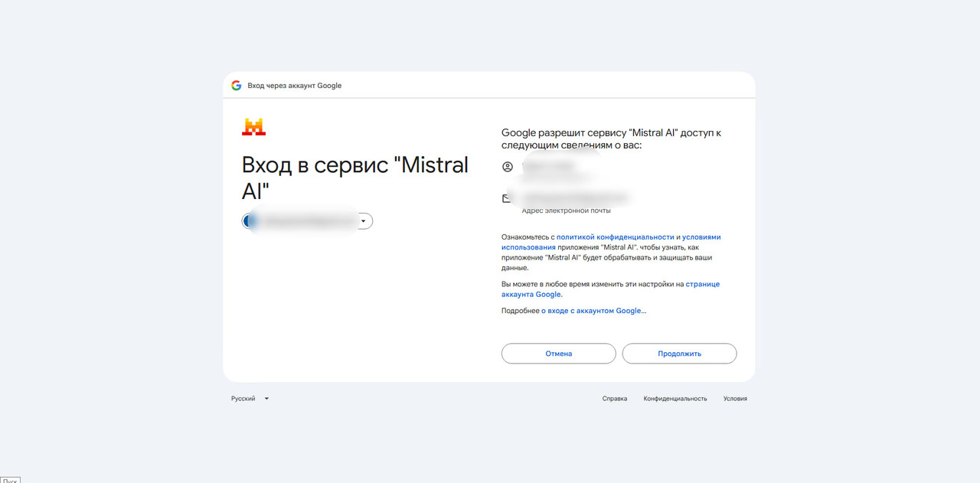The width and height of the screenshot is (980, 483).
Task: Open the Справка footer link
Action: coord(615,399)
